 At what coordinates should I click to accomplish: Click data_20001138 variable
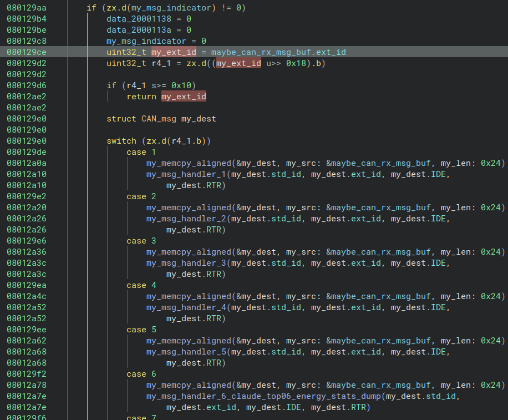[x=139, y=19]
